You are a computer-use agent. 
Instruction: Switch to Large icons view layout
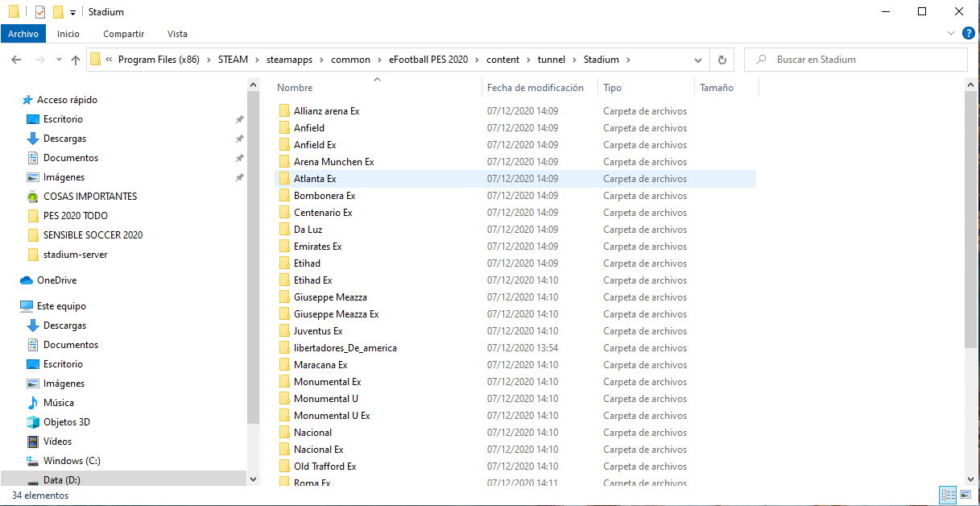point(965,496)
